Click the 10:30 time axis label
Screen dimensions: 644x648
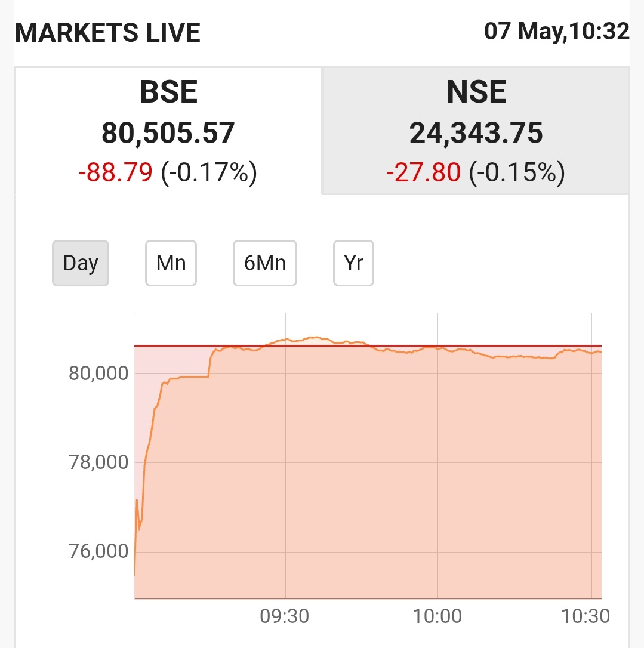coord(586,616)
